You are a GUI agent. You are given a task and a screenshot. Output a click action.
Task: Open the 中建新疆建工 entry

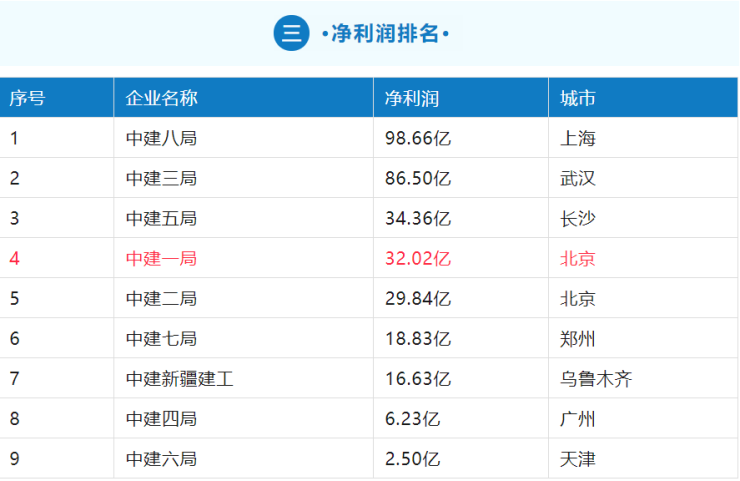180,379
